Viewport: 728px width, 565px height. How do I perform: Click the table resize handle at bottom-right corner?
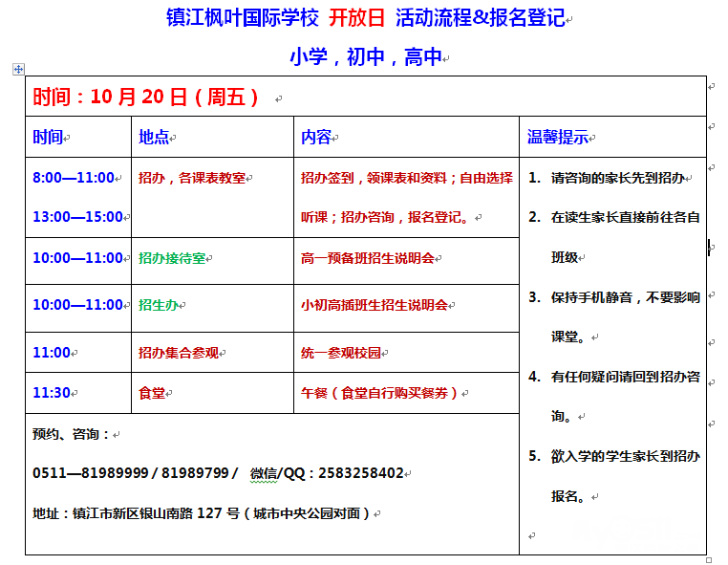pyautogui.click(x=708, y=559)
